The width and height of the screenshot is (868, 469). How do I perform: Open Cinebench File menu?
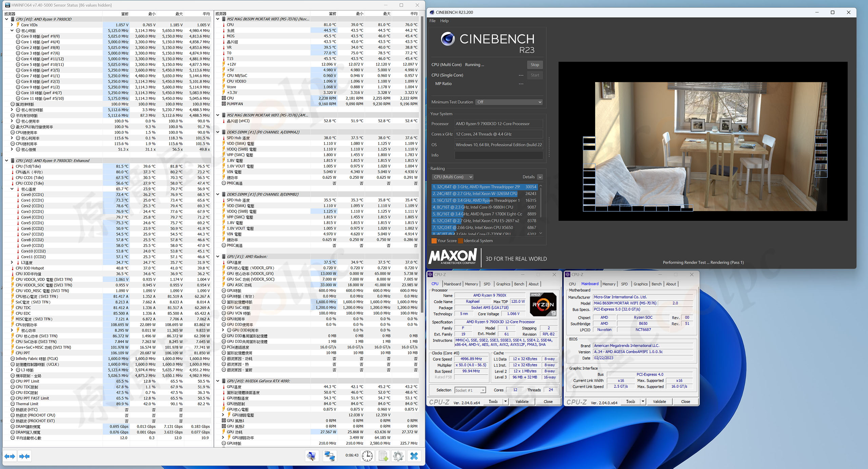[x=432, y=21]
